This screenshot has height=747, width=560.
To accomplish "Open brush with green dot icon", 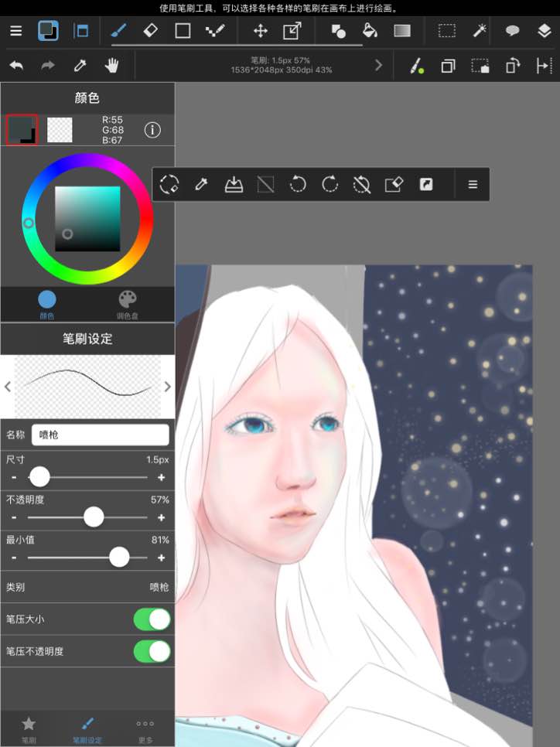I will 417,66.
